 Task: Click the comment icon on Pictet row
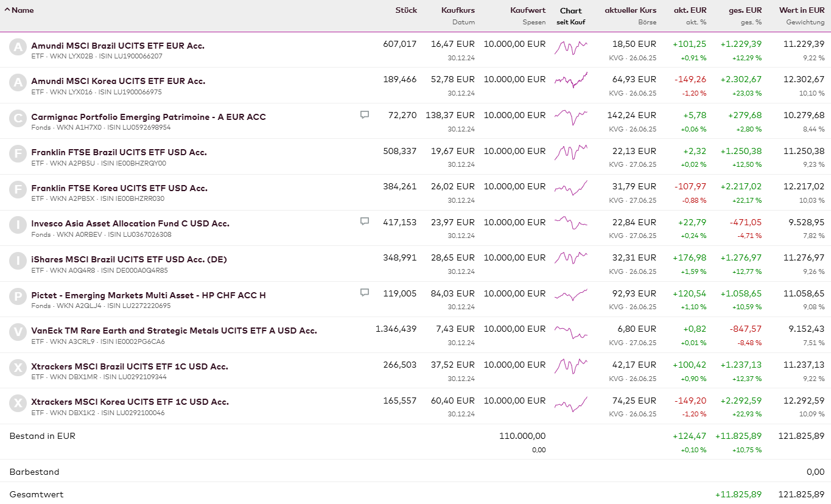click(x=365, y=293)
